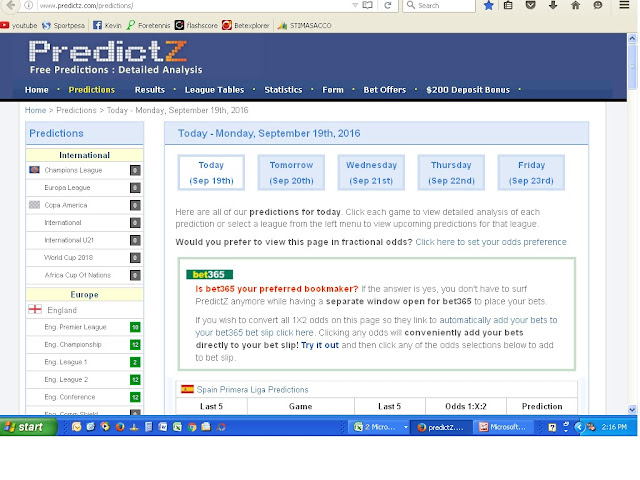Screen dimensions: 640x480
Task: Open the Firefox hamburger menu
Action: (624, 5)
